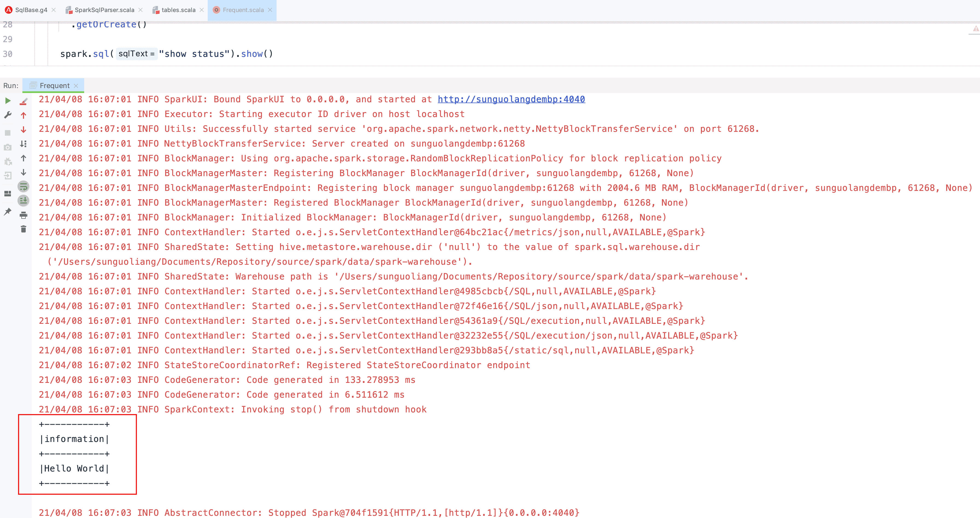
Task: Click the AbstractConnector Stopped Spark log line
Action: 309,513
